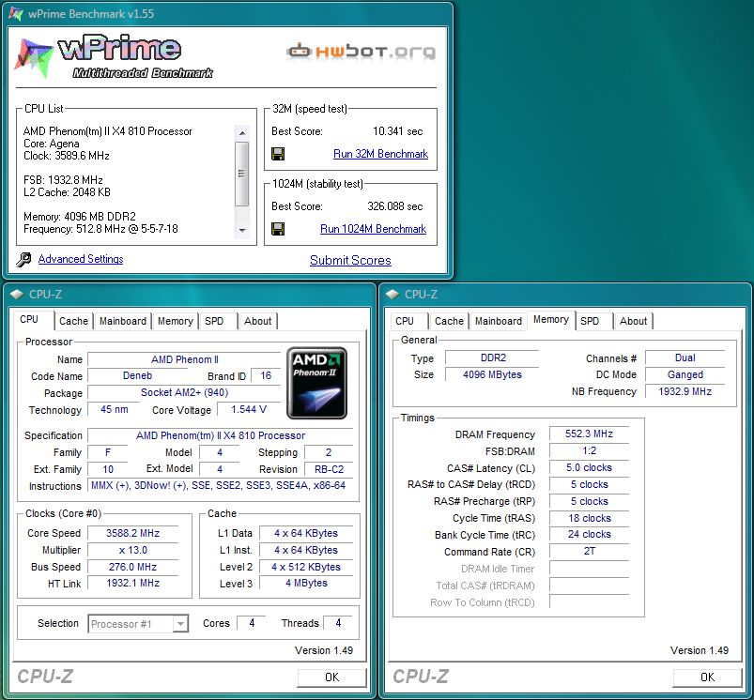The width and height of the screenshot is (754, 700).
Task: Click the Bus Speed value 276.0 MHz
Action: pyautogui.click(x=132, y=567)
